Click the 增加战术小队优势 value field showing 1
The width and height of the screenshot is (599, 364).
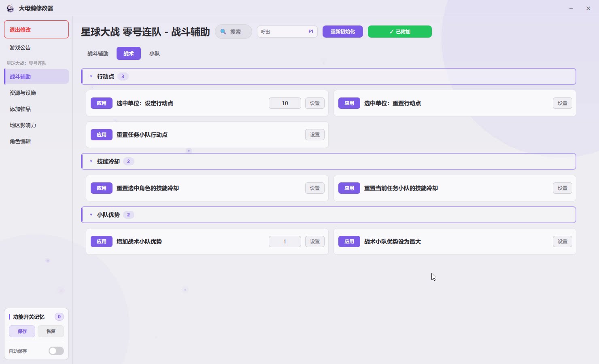coord(285,241)
